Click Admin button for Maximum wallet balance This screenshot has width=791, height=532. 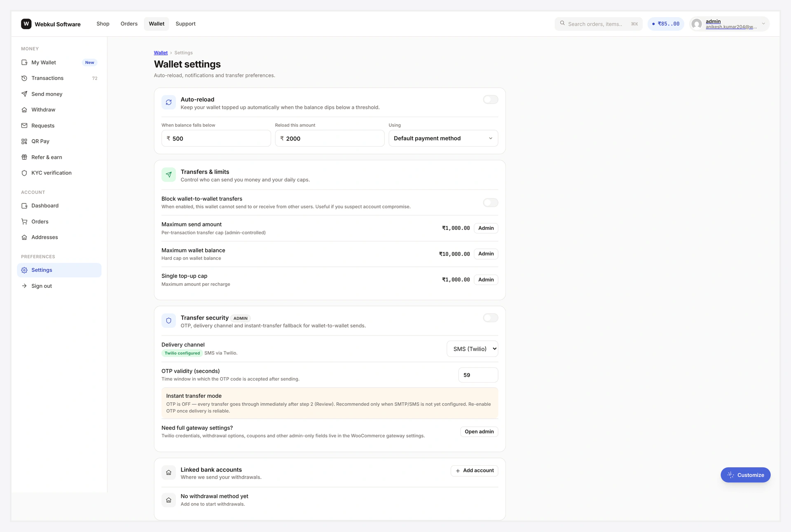pos(486,254)
